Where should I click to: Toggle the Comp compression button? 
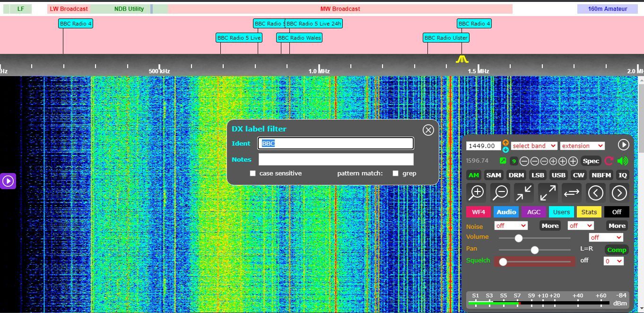[617, 250]
